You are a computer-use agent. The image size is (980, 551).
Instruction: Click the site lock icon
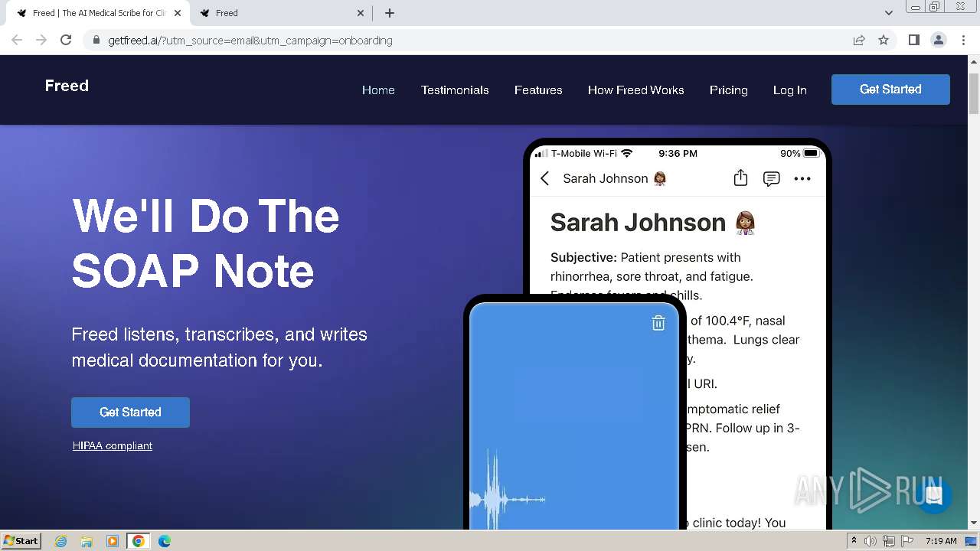click(x=96, y=40)
